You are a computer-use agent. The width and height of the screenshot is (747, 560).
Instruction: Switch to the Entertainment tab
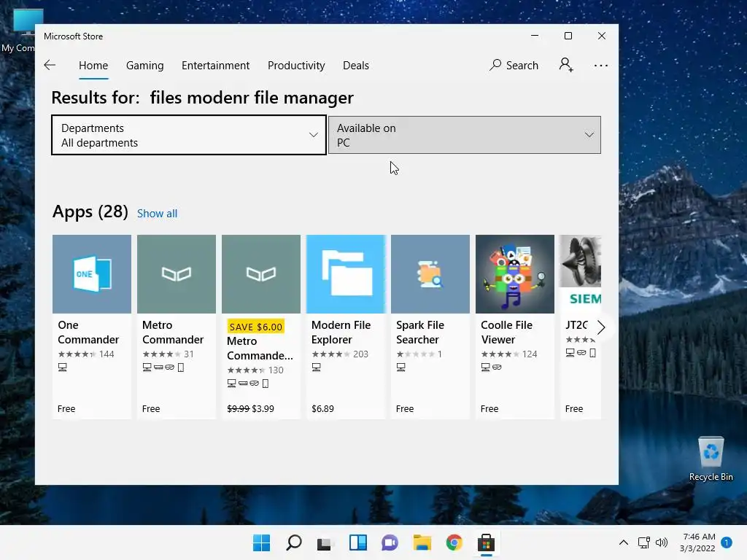(x=215, y=66)
